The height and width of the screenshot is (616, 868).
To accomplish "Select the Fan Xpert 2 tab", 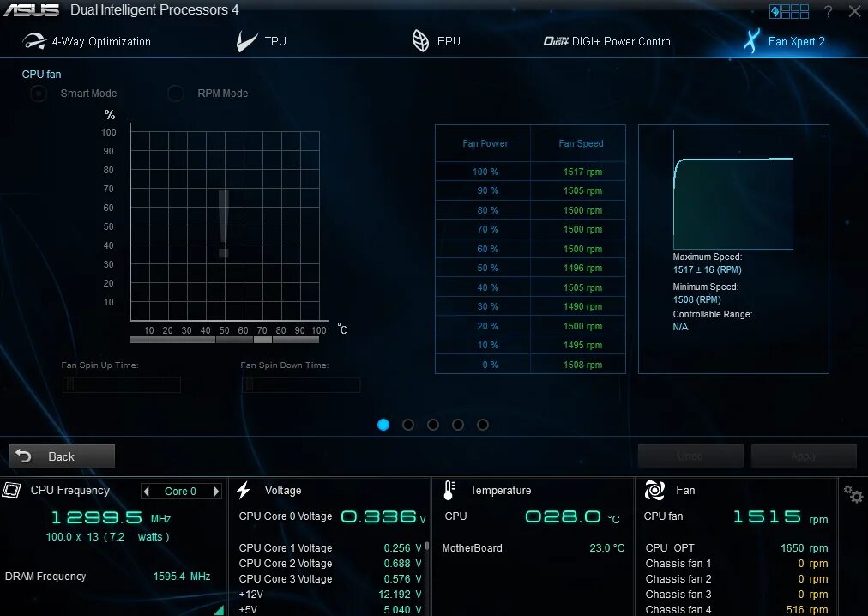I will click(785, 41).
